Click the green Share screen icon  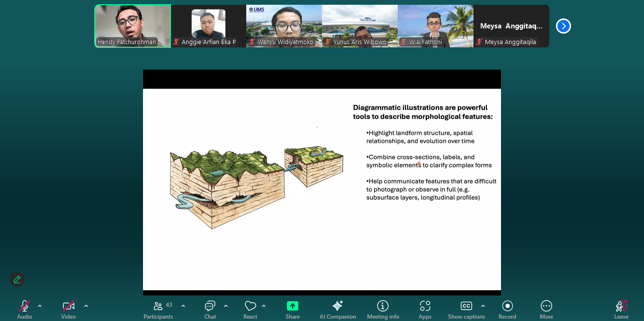[293, 306]
